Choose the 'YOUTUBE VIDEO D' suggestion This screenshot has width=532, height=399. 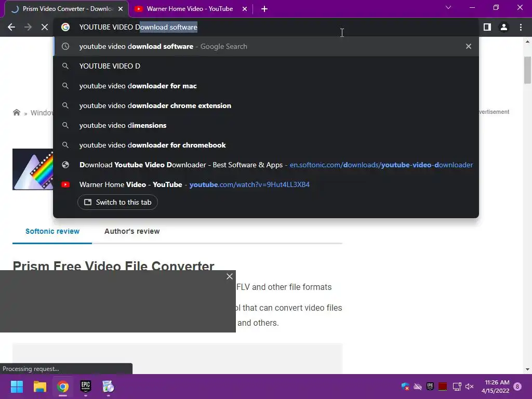(265, 66)
